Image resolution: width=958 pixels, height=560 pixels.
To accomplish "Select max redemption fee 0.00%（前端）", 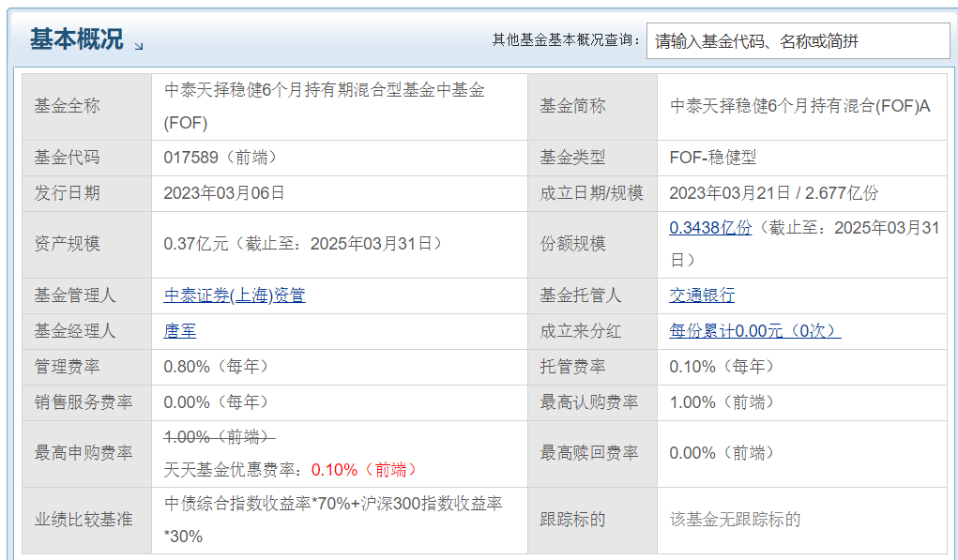I will click(x=722, y=453).
